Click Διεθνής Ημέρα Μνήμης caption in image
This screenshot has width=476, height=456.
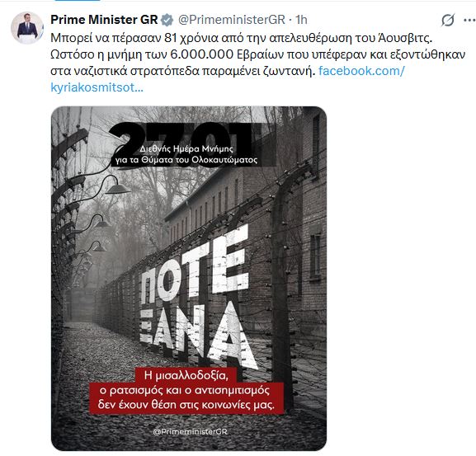coord(186,154)
